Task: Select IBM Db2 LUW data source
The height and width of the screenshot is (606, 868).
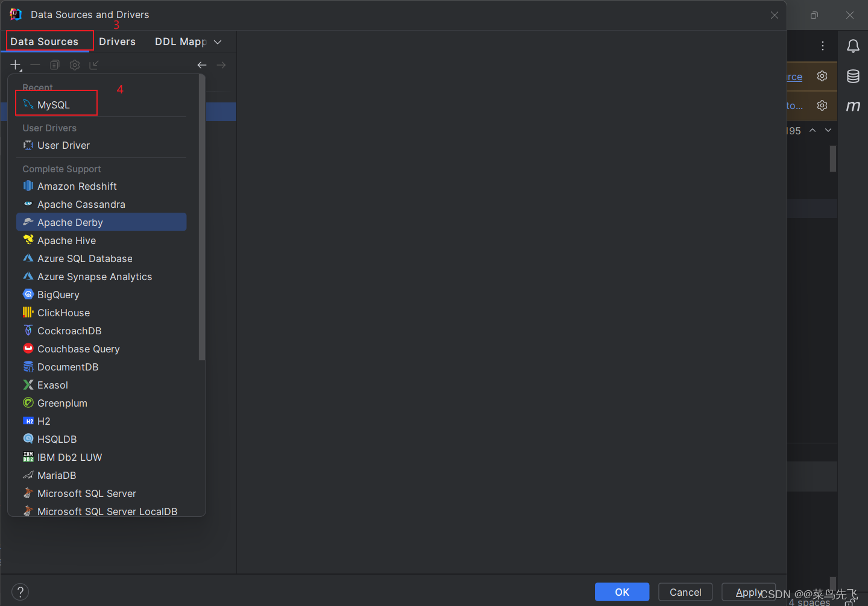Action: click(101, 457)
